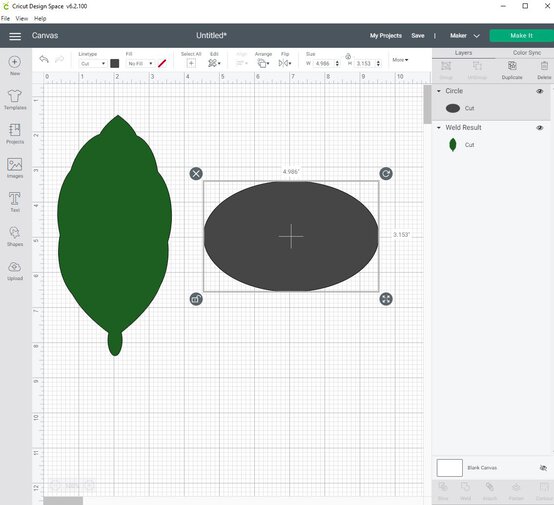554x505 pixels.
Task: Click the Select All icon
Action: pos(191,63)
